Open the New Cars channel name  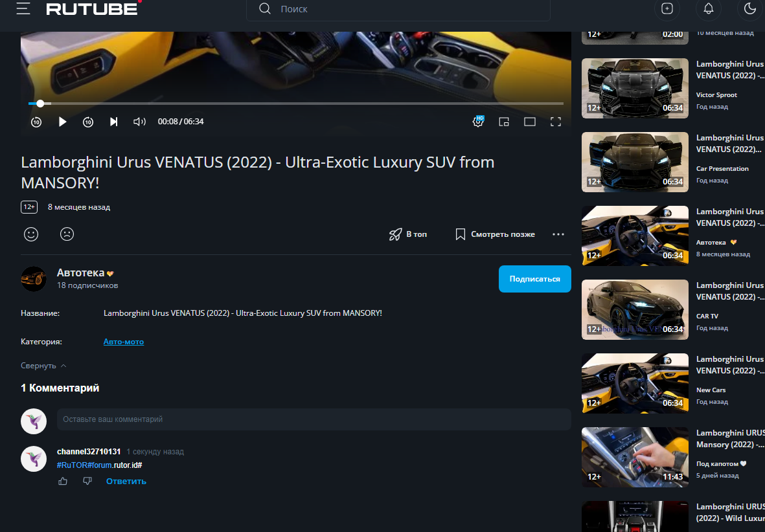click(x=711, y=390)
